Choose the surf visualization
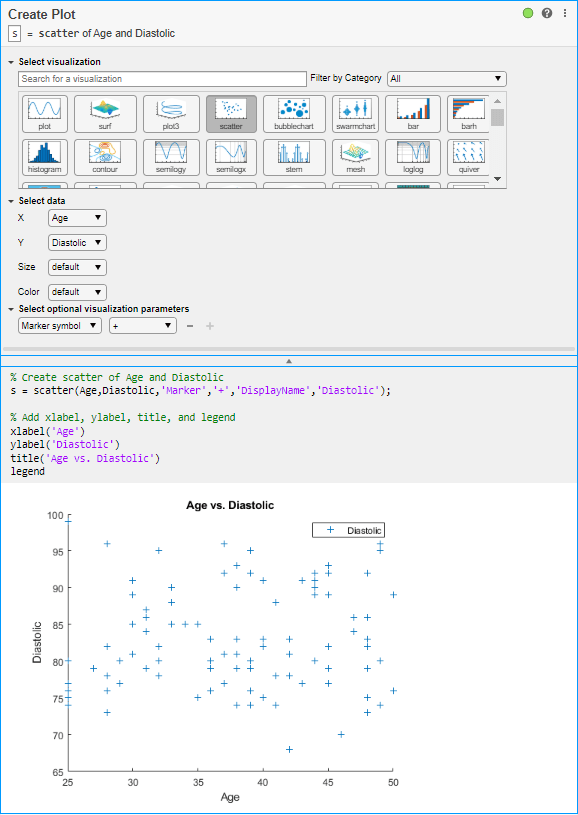The width and height of the screenshot is (578, 815). click(106, 113)
